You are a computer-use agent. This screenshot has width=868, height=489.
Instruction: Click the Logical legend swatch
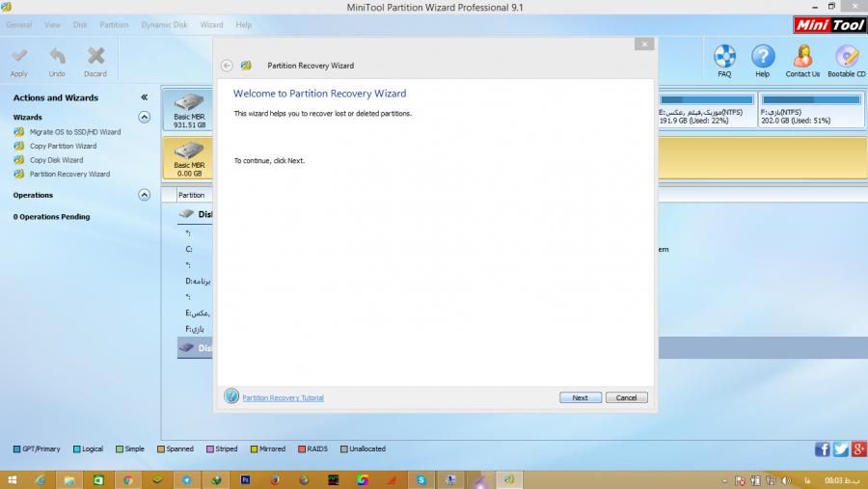[x=77, y=449]
